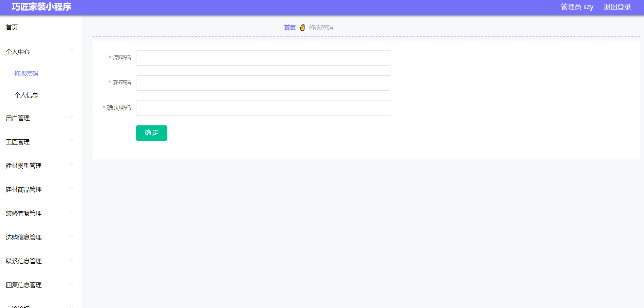
Task: Expand the 建材类型管理 chevron
Action: click(71, 165)
